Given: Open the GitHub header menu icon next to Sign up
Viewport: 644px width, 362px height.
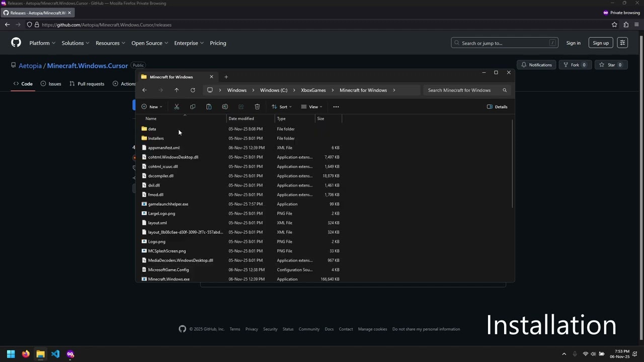Looking at the screenshot, I should click(622, 43).
